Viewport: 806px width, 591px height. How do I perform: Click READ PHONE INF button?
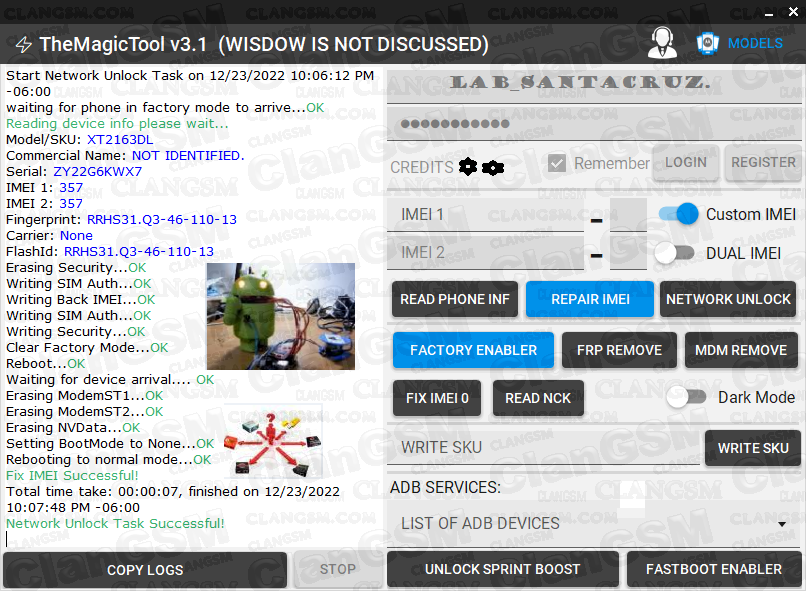(455, 299)
